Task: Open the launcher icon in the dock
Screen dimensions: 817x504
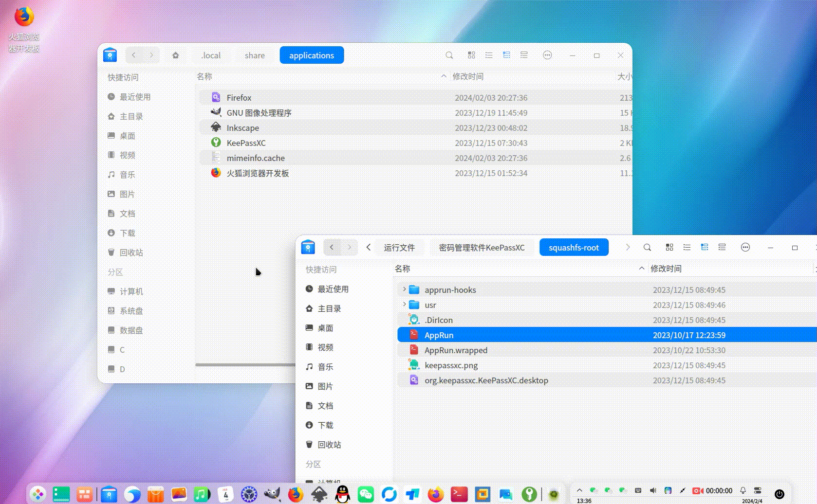Action: [x=38, y=494]
